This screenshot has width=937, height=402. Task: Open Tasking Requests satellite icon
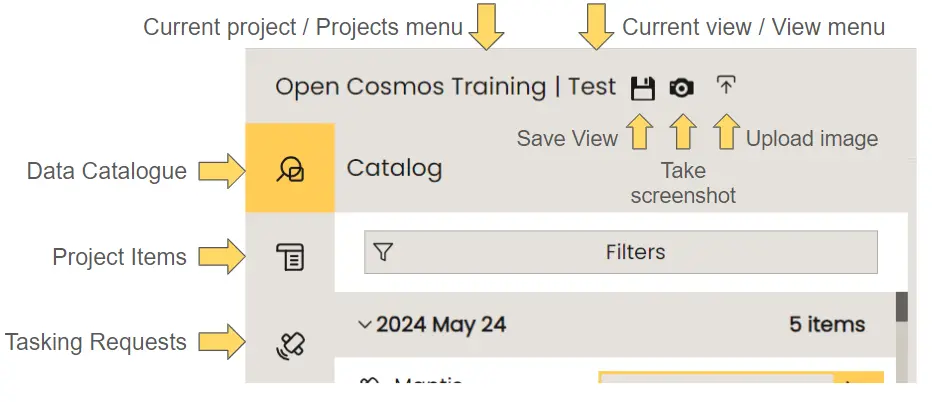pyautogui.click(x=290, y=344)
